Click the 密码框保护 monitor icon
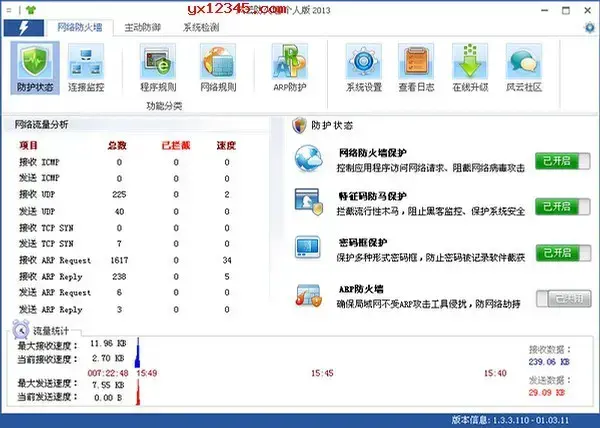600x428 pixels. [x=308, y=247]
